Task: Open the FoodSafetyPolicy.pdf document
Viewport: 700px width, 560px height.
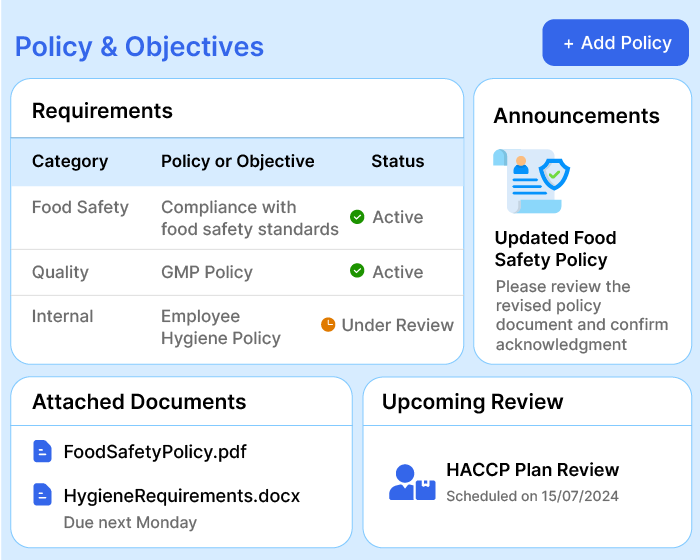Action: (155, 452)
